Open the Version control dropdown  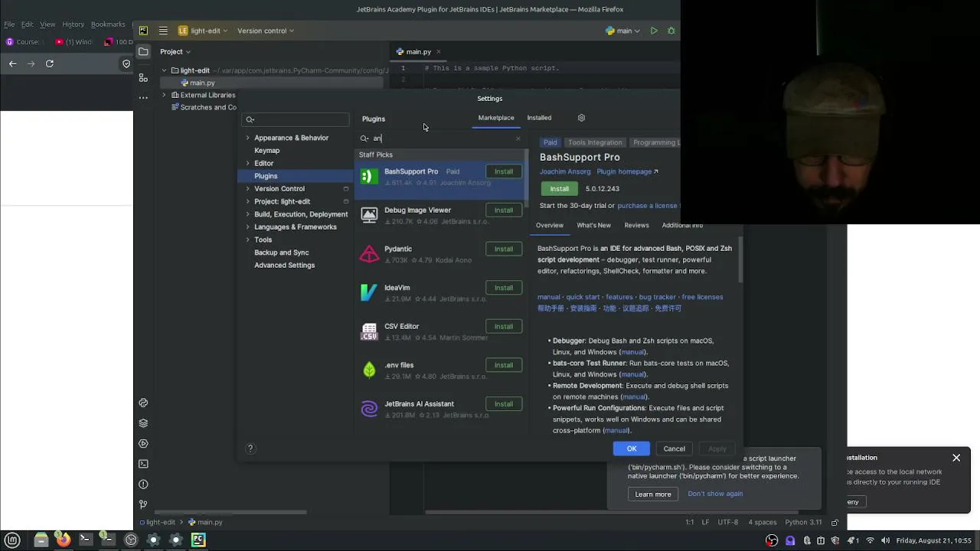point(266,31)
